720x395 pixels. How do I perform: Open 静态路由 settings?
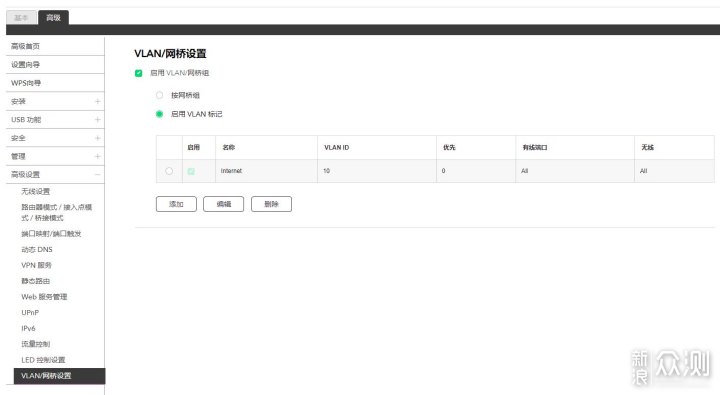pos(35,281)
